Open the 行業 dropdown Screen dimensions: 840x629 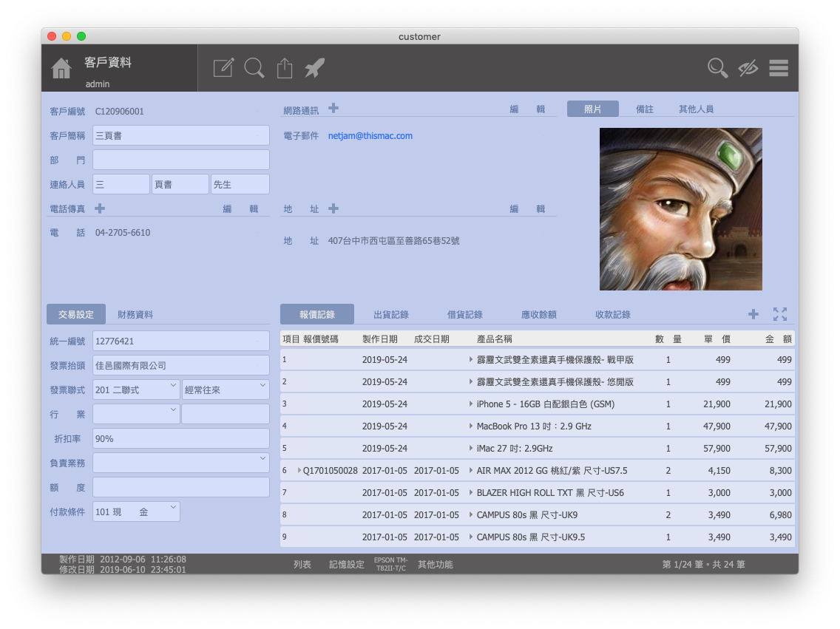pos(136,414)
